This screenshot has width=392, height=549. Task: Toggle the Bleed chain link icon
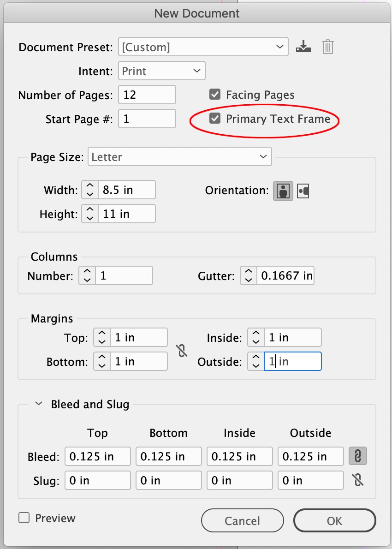(x=358, y=456)
